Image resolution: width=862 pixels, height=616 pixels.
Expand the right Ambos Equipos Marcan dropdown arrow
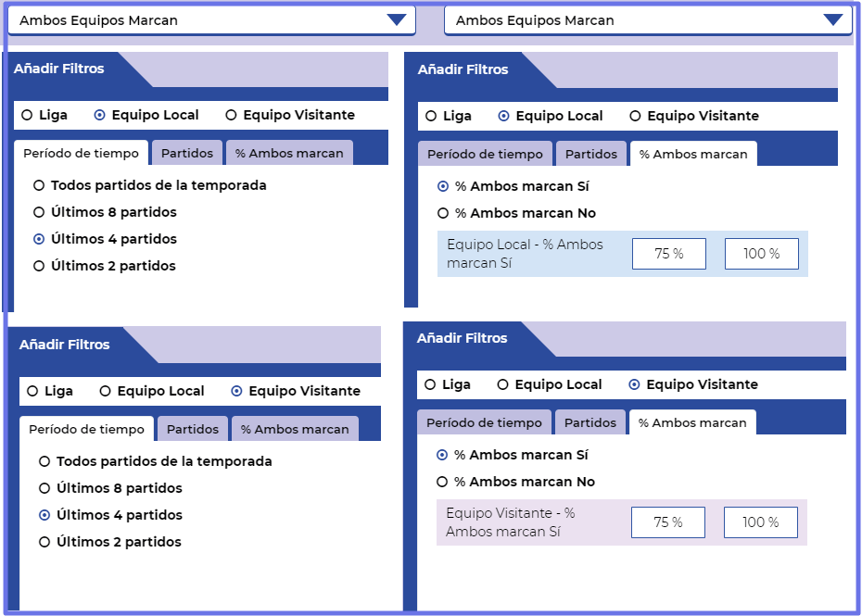[x=833, y=20]
